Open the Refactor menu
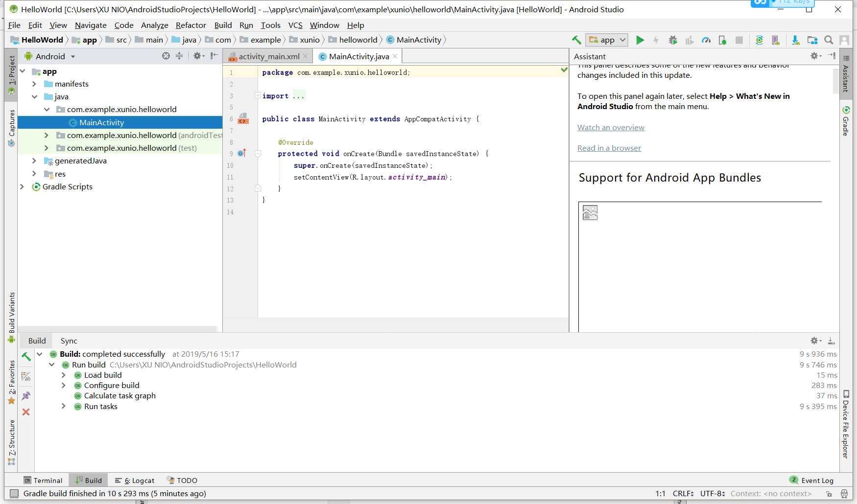The height and width of the screenshot is (504, 857). pyautogui.click(x=190, y=25)
